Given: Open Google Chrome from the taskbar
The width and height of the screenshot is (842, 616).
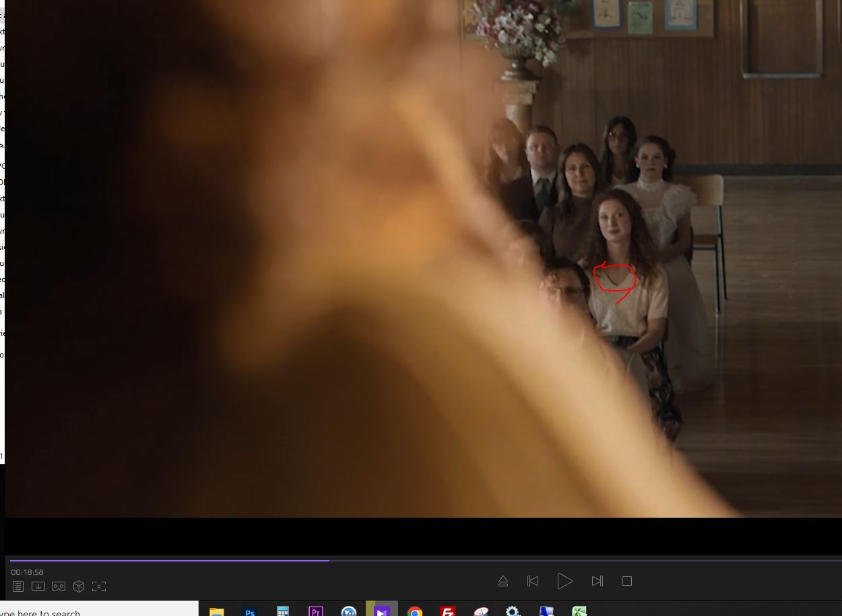Looking at the screenshot, I should (414, 611).
